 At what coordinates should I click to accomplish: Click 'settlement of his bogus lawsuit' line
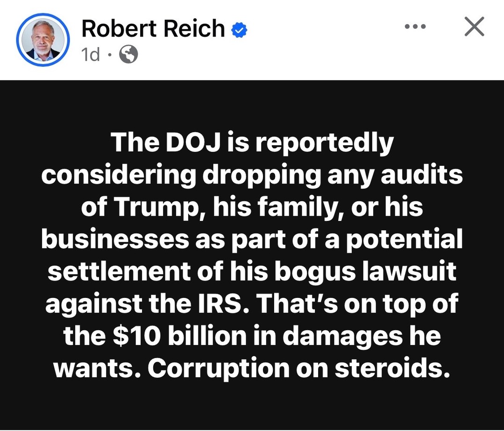click(252, 272)
